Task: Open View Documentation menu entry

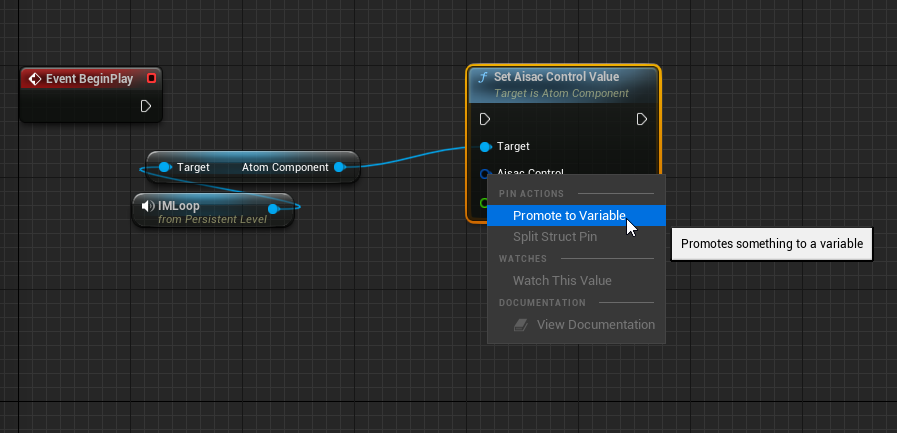Action: (576, 325)
